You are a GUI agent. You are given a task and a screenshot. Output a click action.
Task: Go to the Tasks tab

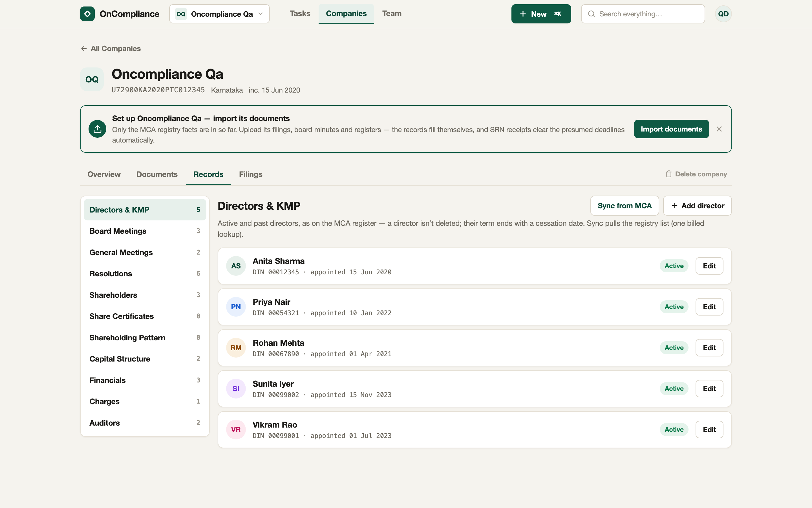pos(300,14)
